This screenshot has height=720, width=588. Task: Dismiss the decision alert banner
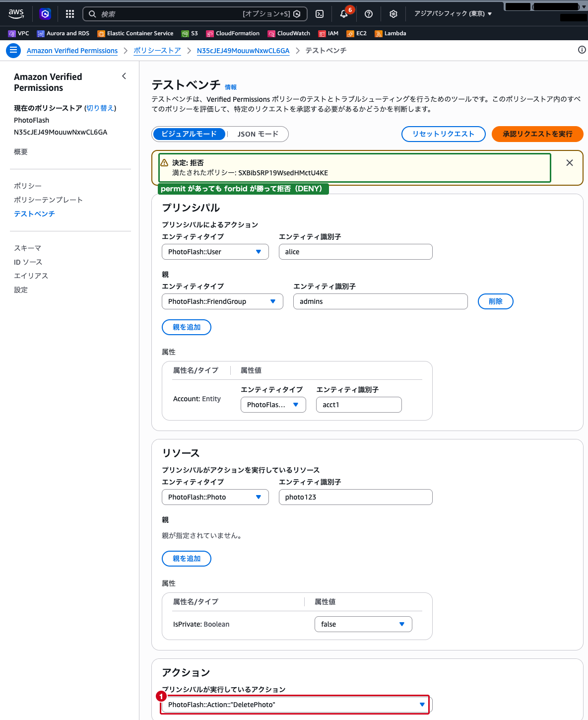click(x=570, y=163)
